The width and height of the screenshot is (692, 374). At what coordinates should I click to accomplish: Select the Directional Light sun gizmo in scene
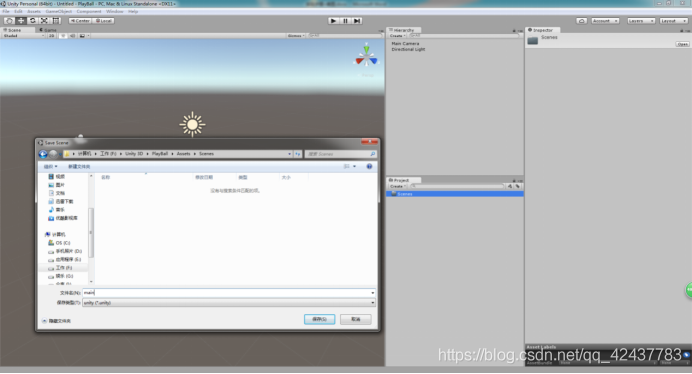192,125
